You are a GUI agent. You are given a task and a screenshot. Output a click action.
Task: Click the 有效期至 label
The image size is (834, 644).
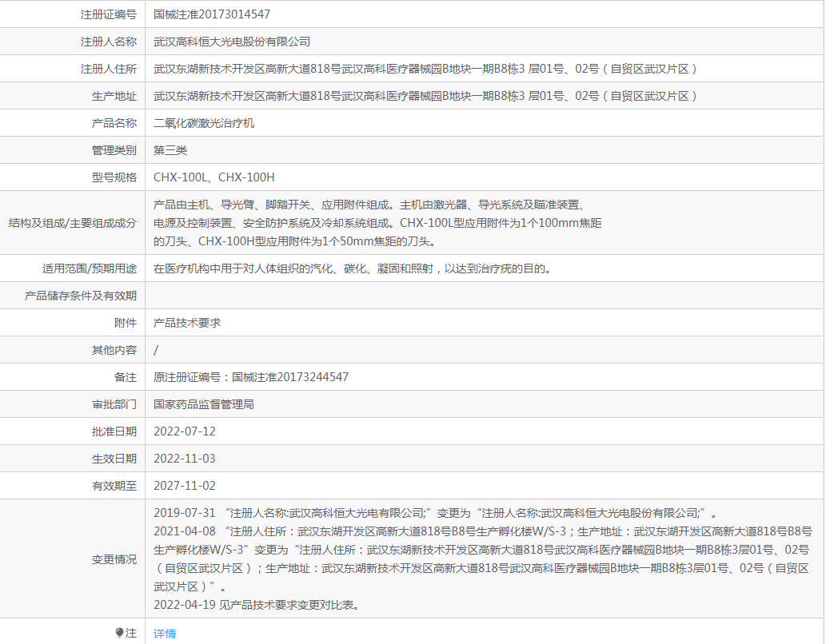[x=114, y=486]
